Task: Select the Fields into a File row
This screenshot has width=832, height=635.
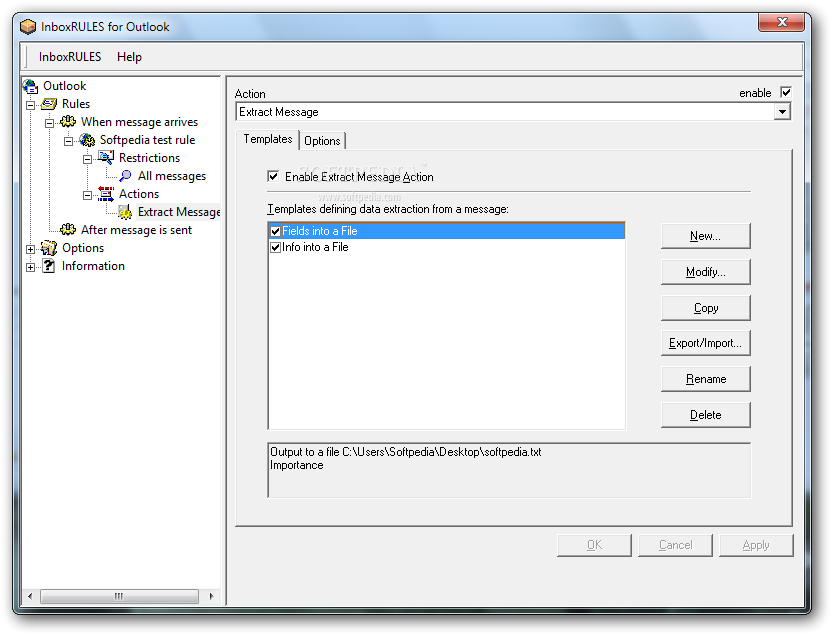Action: (447, 231)
